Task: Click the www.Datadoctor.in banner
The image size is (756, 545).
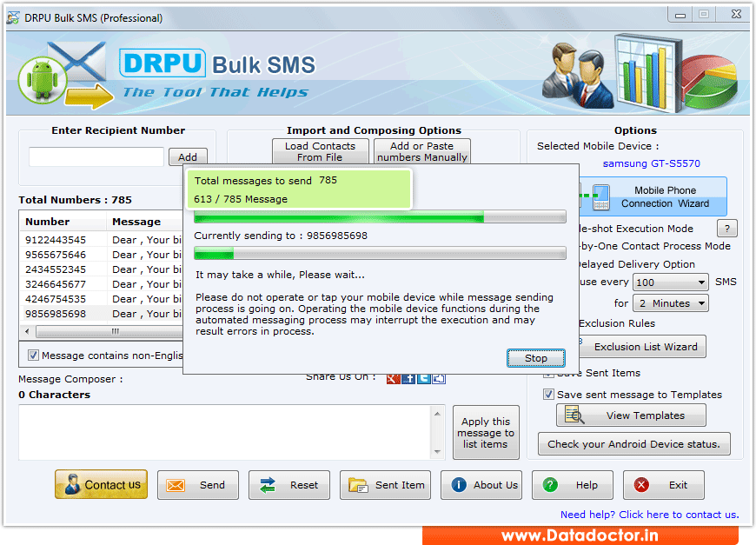Action: point(580,535)
